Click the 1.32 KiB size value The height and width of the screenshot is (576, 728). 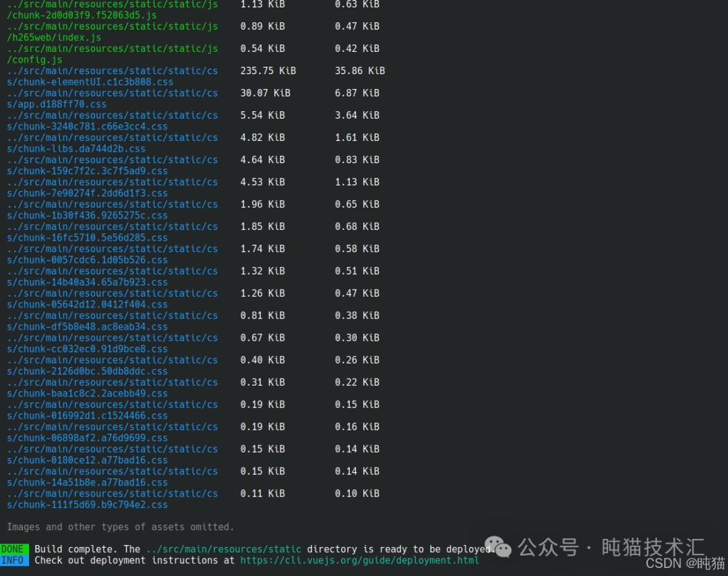[262, 271]
